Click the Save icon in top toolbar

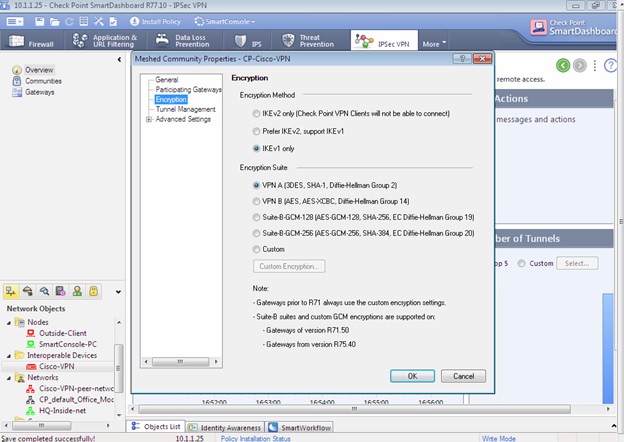pos(39,21)
